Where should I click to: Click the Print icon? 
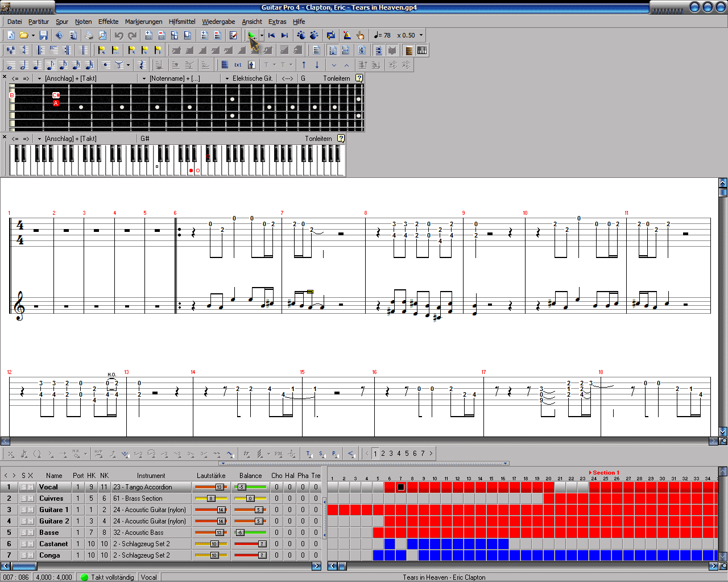point(89,35)
